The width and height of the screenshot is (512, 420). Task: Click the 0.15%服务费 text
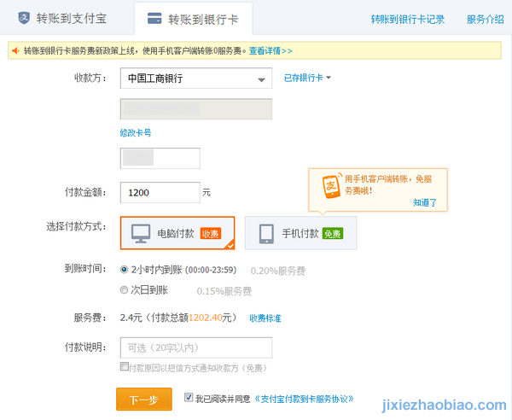[224, 291]
